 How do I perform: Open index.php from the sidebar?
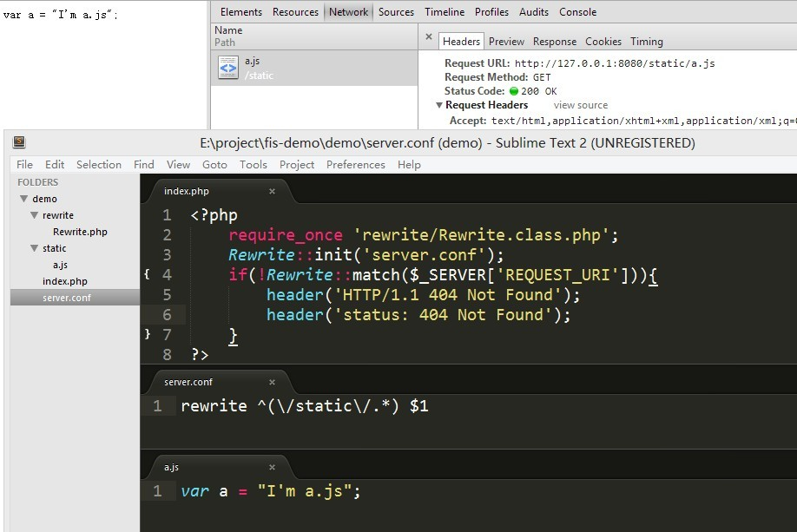(x=64, y=281)
